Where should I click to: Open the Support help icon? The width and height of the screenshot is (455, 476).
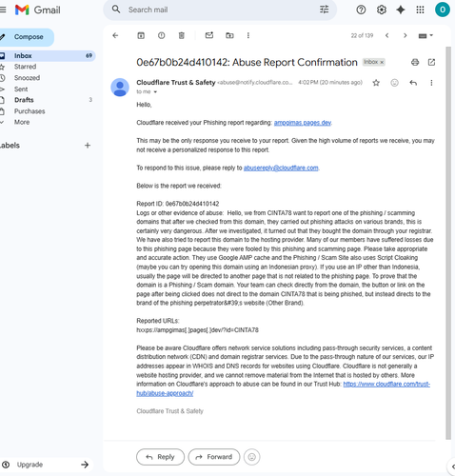tap(361, 10)
